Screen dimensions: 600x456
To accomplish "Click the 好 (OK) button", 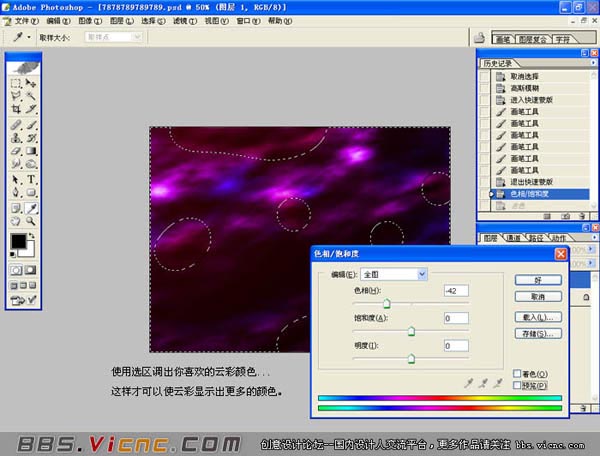I will (538, 280).
